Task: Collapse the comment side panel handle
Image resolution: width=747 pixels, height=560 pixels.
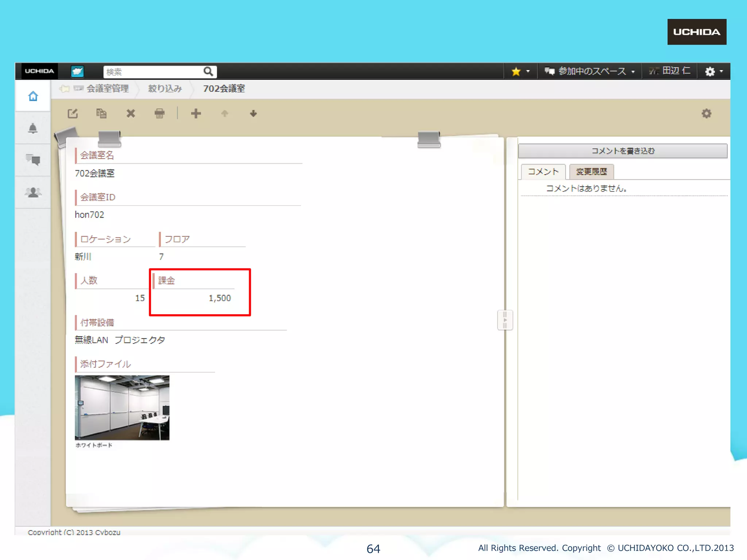Action: (505, 320)
